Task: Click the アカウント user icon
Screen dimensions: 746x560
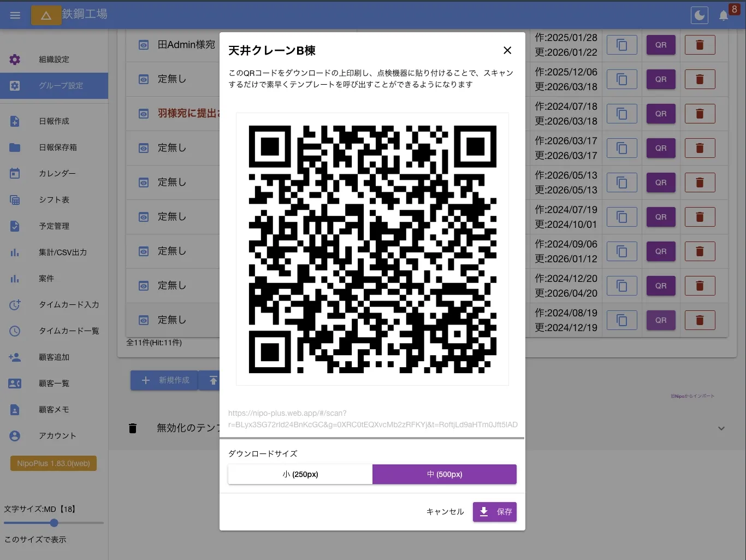Action: 15,436
